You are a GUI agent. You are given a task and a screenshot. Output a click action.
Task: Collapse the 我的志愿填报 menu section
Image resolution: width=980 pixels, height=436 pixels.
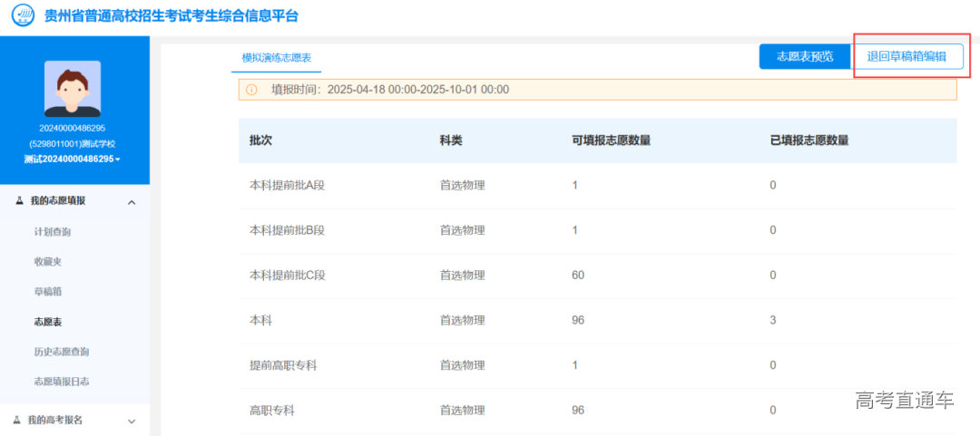132,202
